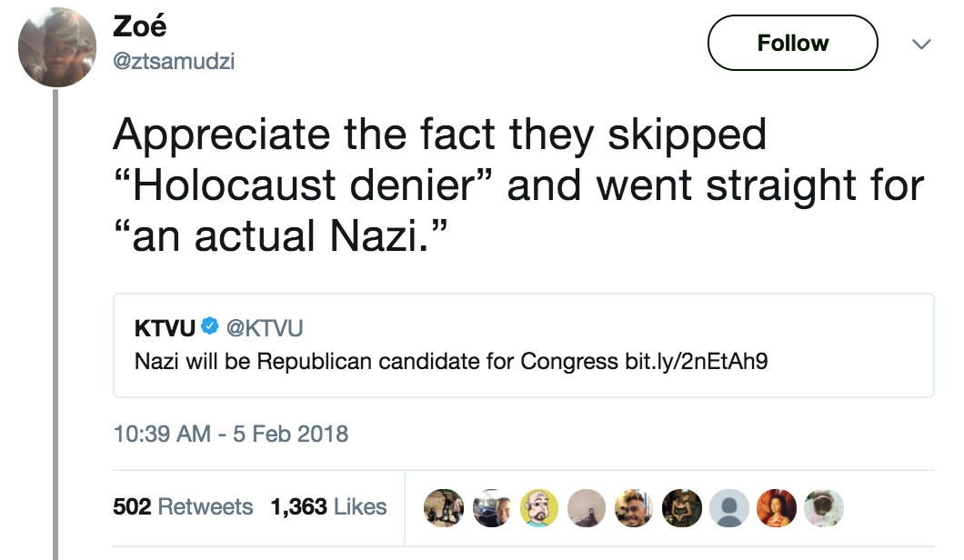Image resolution: width=964 pixels, height=560 pixels.
Task: Open the last liker avatar with monkey
Action: coord(824,507)
